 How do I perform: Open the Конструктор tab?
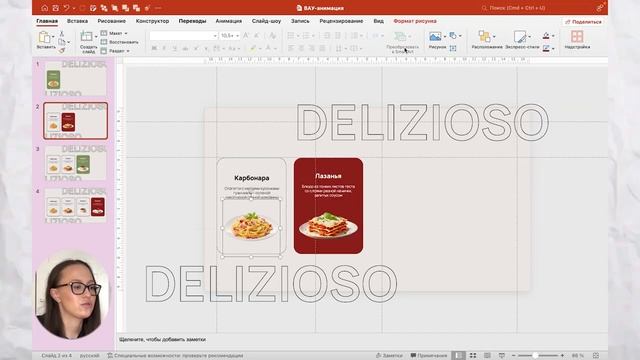[152, 21]
